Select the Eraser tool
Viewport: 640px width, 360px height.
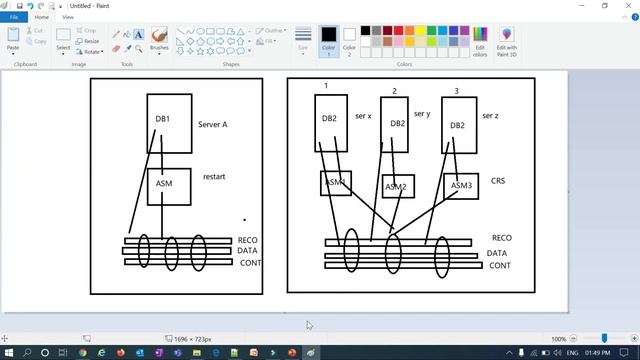point(116,49)
